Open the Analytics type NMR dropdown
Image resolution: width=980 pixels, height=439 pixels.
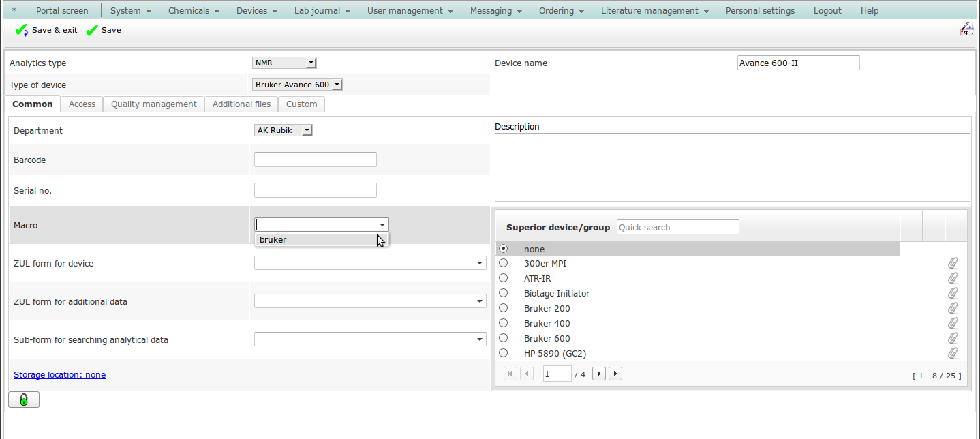click(x=284, y=63)
